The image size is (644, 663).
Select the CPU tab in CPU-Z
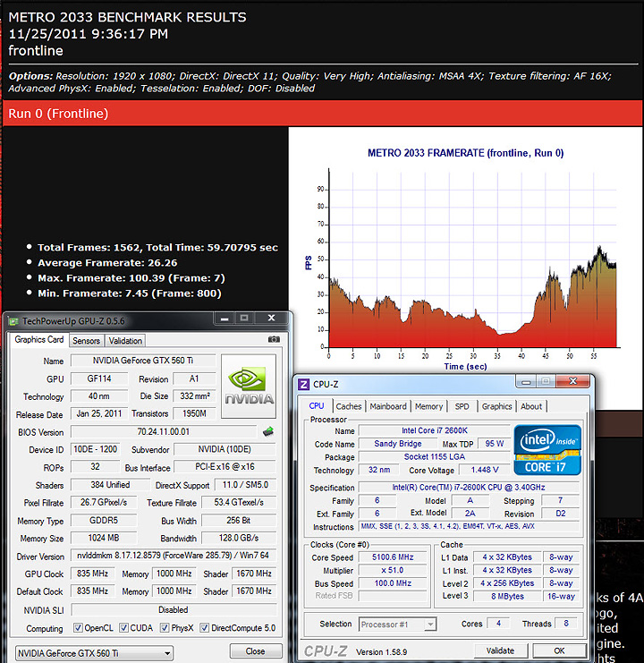317,406
